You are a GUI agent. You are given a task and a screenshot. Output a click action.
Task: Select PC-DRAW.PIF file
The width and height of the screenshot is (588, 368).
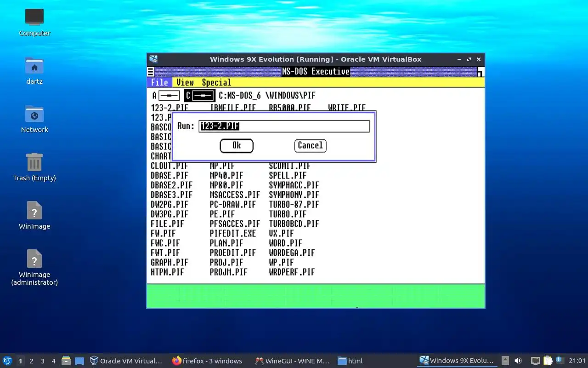(x=233, y=204)
